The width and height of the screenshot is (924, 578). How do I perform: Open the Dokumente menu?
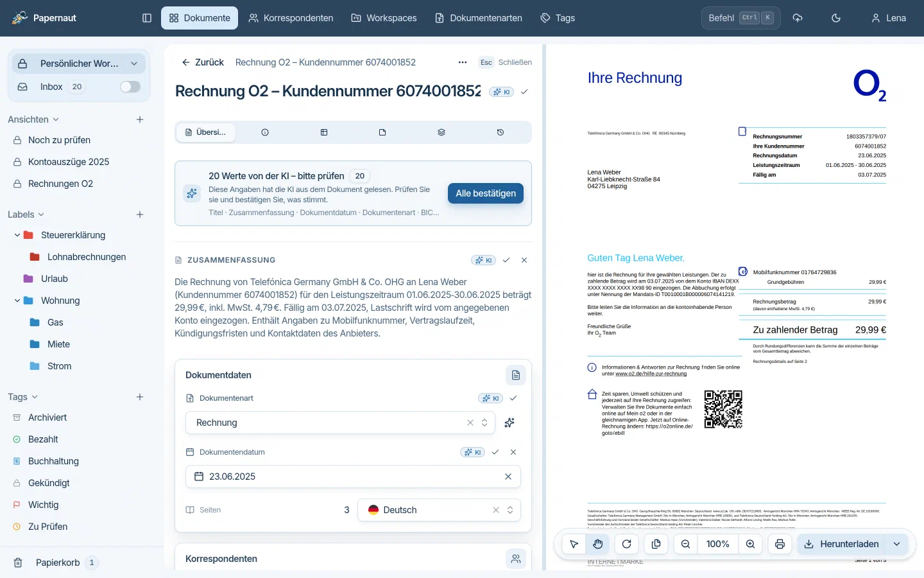(200, 18)
